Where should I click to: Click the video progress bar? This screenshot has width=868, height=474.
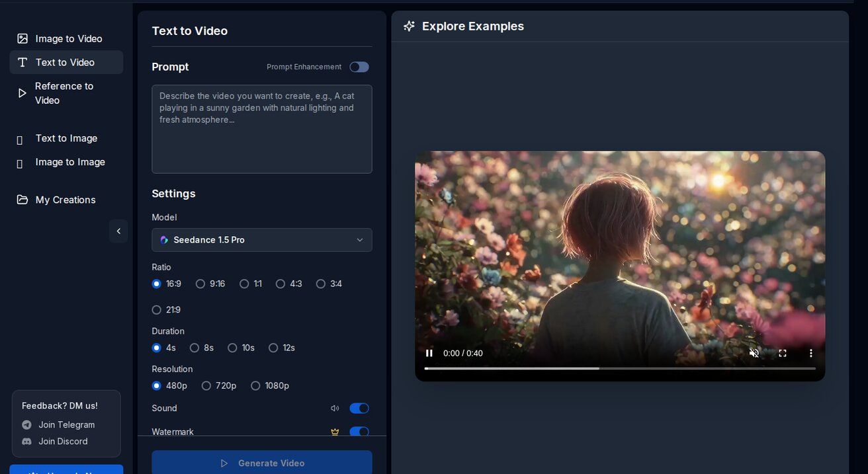(620, 368)
